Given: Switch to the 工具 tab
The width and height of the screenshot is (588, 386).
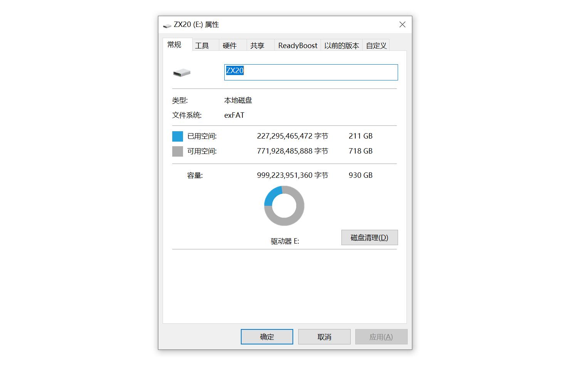Looking at the screenshot, I should click(x=202, y=45).
